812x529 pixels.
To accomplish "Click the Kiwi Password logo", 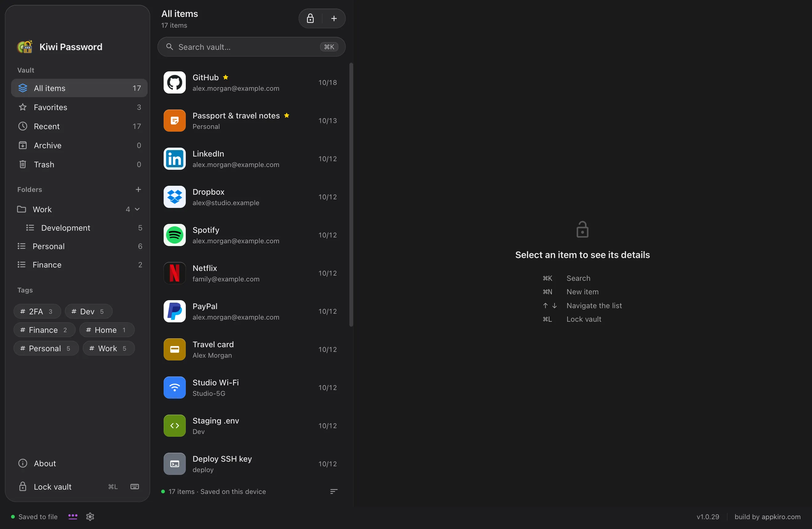I will pos(25,47).
